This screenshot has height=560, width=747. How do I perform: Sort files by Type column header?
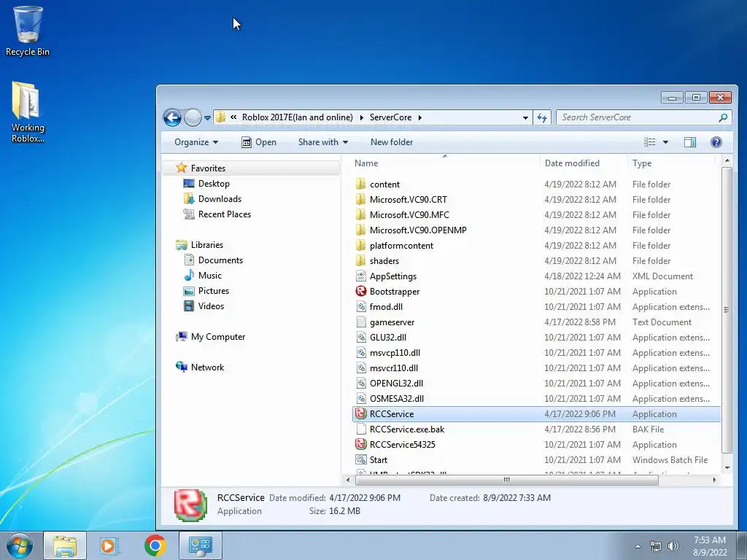(641, 163)
